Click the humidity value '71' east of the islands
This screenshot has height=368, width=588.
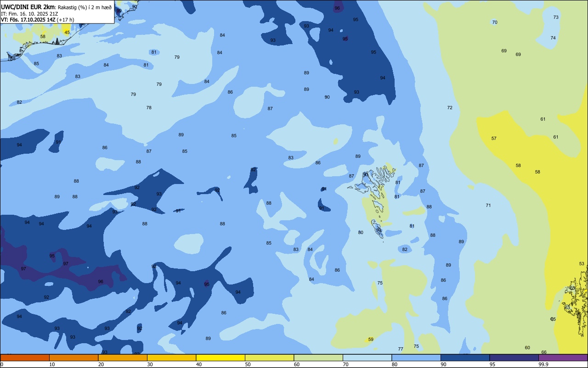tap(488, 205)
